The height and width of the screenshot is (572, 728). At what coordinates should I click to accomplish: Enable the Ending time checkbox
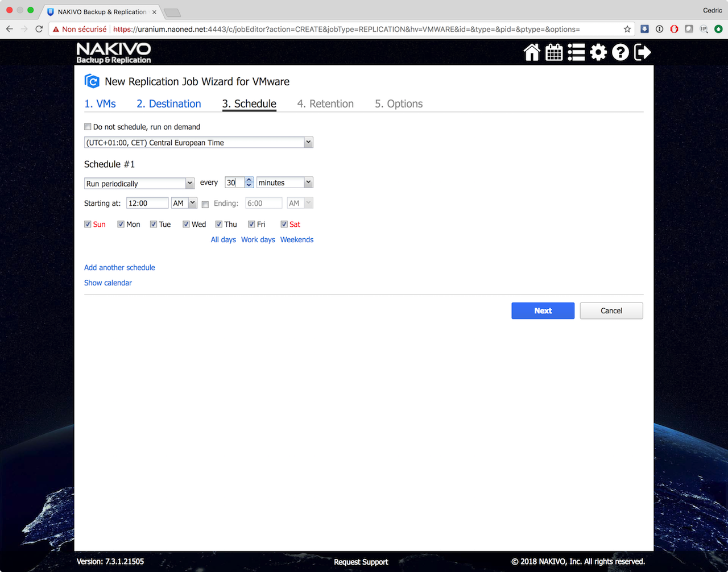point(205,204)
